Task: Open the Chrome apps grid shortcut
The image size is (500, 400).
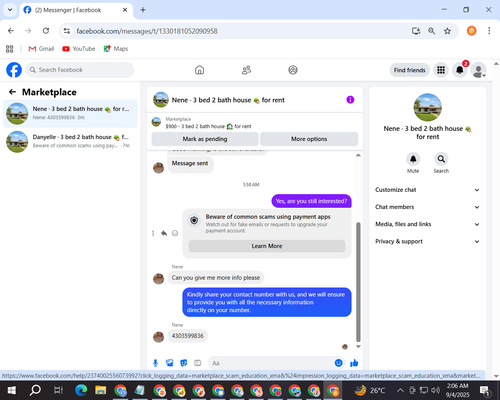Action: point(10,49)
